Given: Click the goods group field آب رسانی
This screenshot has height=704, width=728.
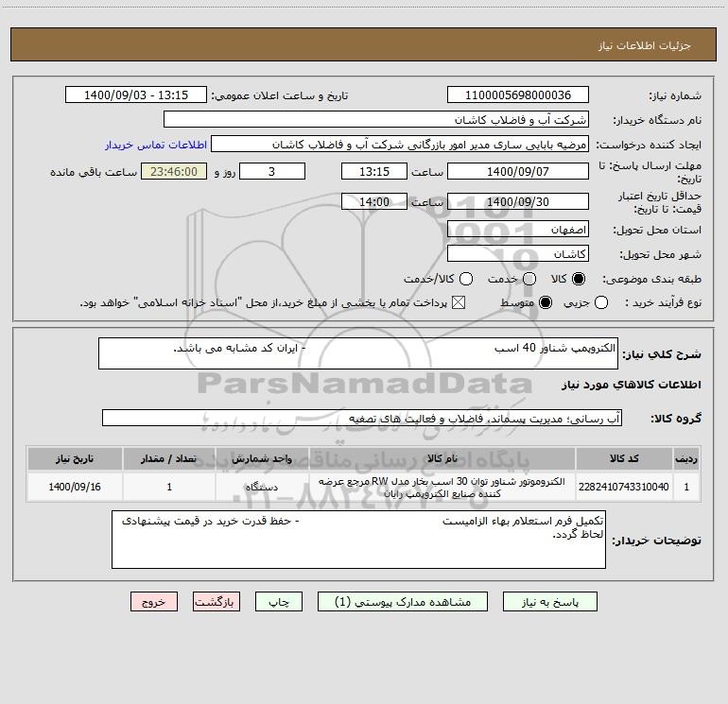Looking at the screenshot, I should pos(362,418).
